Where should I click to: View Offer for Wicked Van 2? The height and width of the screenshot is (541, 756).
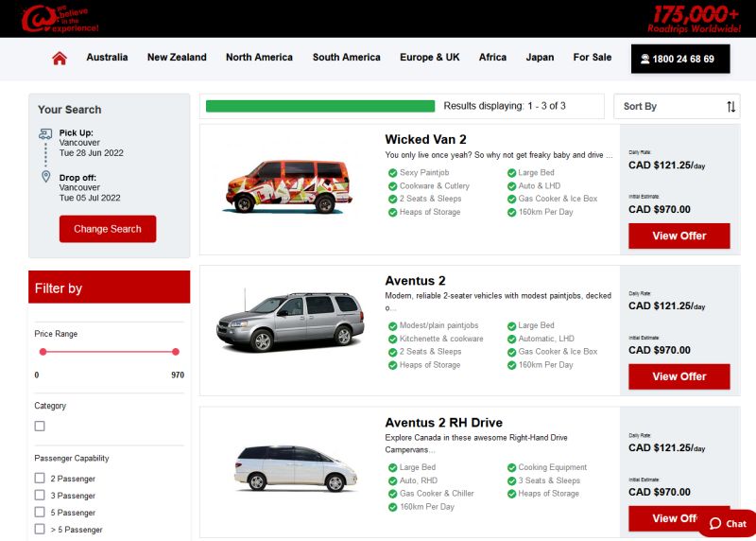[x=679, y=236]
